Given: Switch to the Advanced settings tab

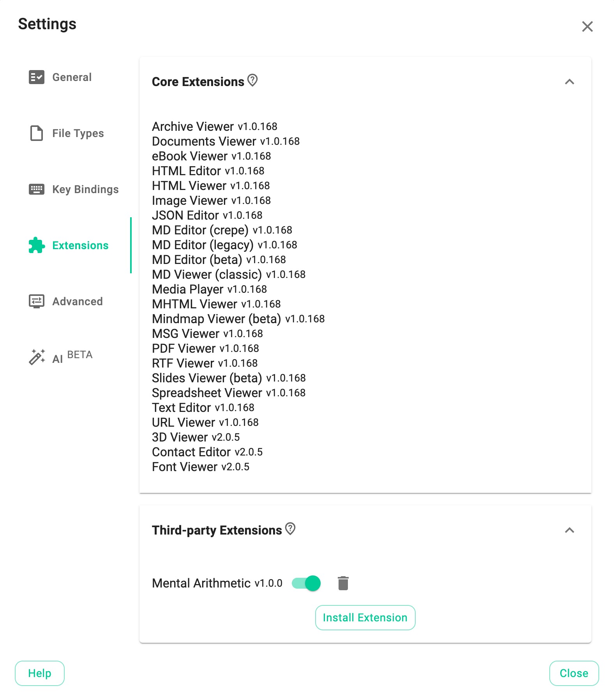Looking at the screenshot, I should tap(77, 301).
